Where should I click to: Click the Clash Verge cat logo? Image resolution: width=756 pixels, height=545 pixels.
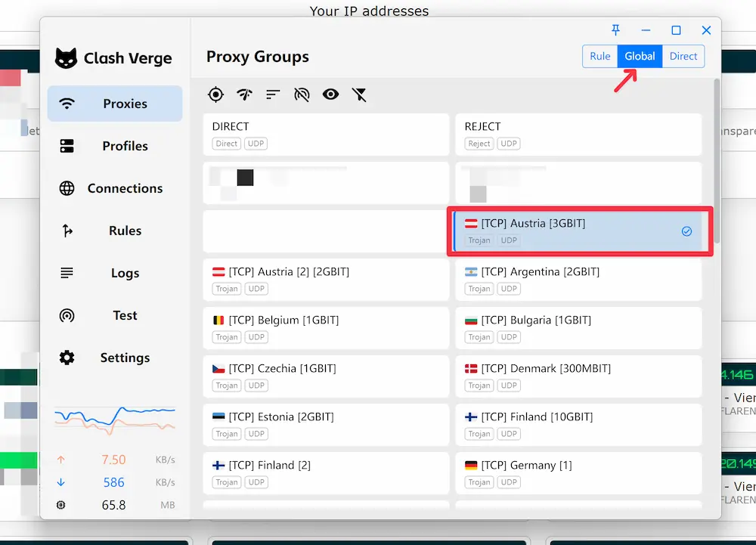click(67, 58)
